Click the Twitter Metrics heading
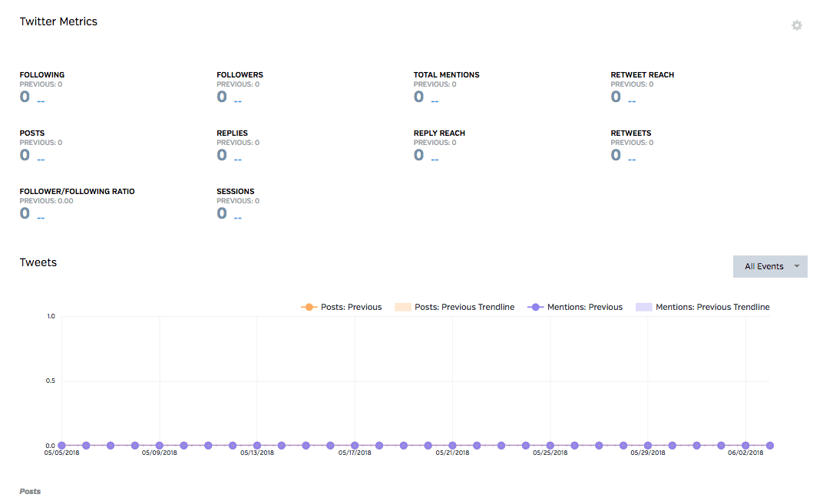Viewport: 823px width, 504px height. (x=58, y=21)
